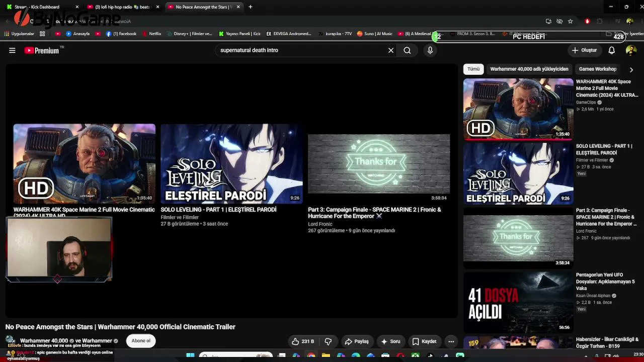Click the video title 'No Peace Amongst the Stars'

click(x=120, y=327)
